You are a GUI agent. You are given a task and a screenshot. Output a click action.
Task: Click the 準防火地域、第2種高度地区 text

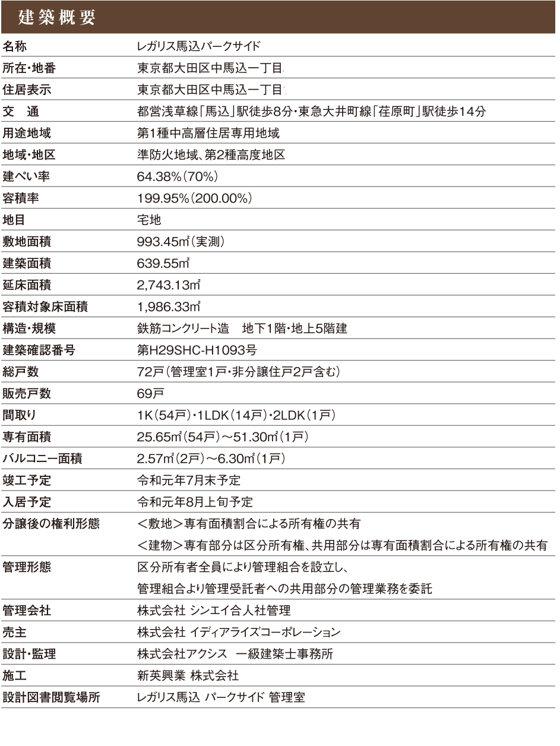pos(211,155)
